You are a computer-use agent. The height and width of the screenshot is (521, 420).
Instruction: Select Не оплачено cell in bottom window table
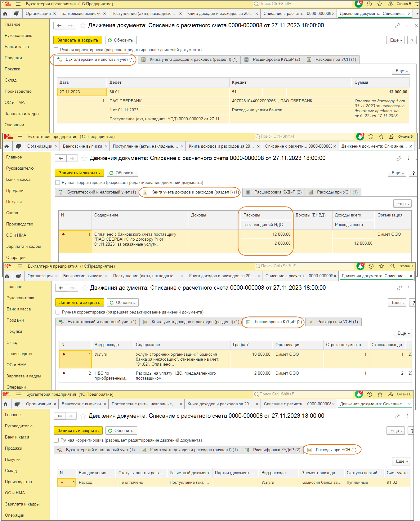pos(141,483)
